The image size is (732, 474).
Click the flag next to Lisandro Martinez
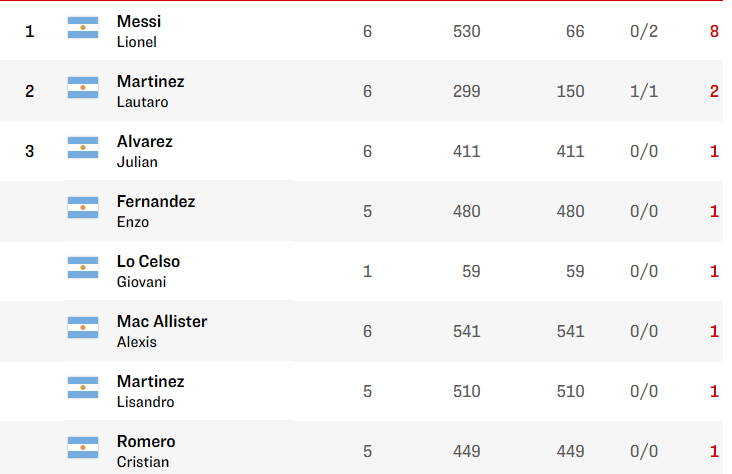83,388
